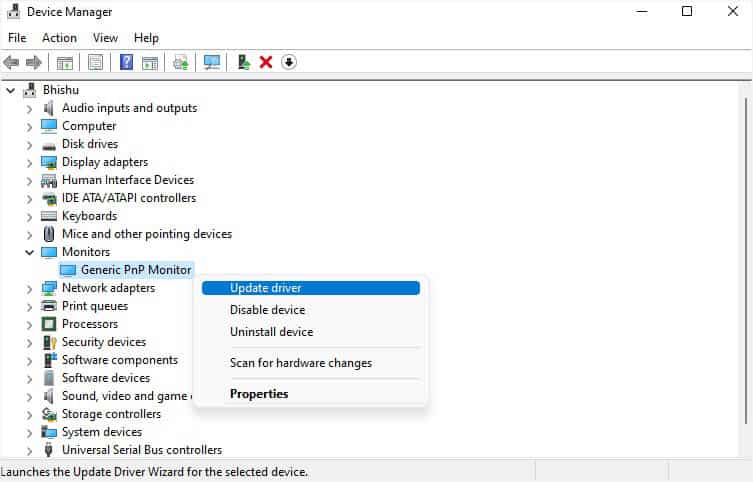
Task: Click the Human Interface Devices icon
Action: [x=49, y=181]
